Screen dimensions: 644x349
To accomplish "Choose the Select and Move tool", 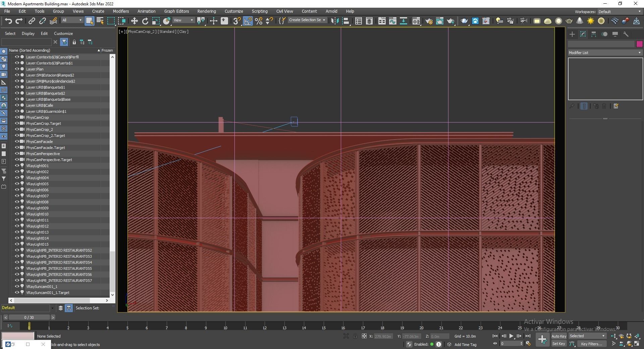I will coord(134,21).
